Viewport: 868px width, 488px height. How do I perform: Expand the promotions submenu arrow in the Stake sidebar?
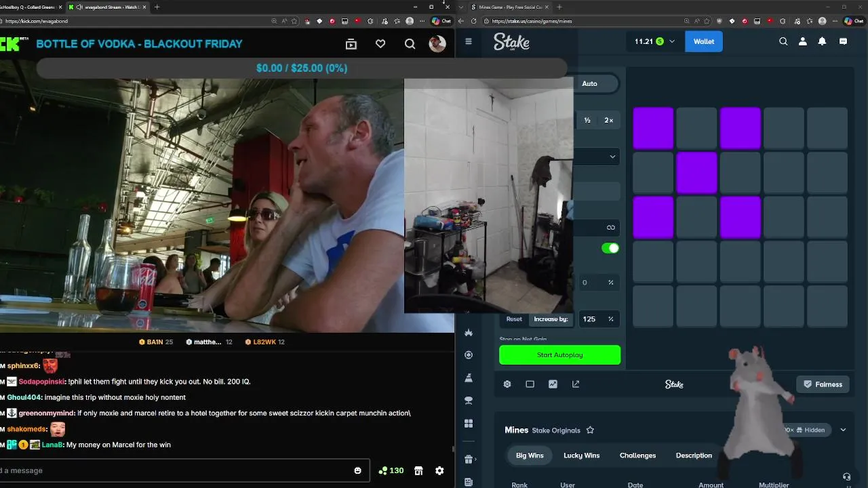pyautogui.click(x=475, y=460)
